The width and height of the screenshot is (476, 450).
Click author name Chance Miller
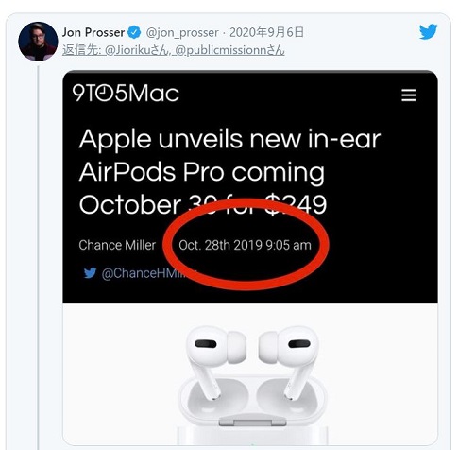pos(117,245)
